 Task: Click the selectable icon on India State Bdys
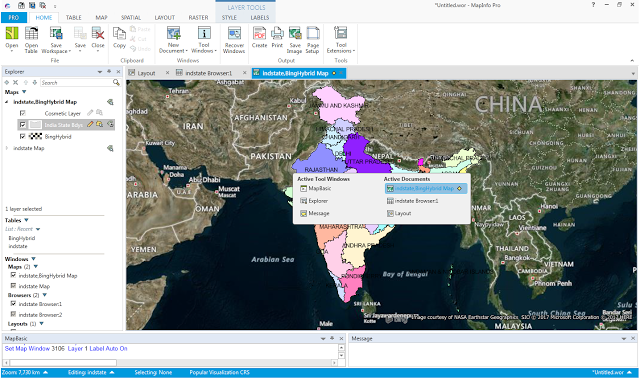(x=99, y=124)
